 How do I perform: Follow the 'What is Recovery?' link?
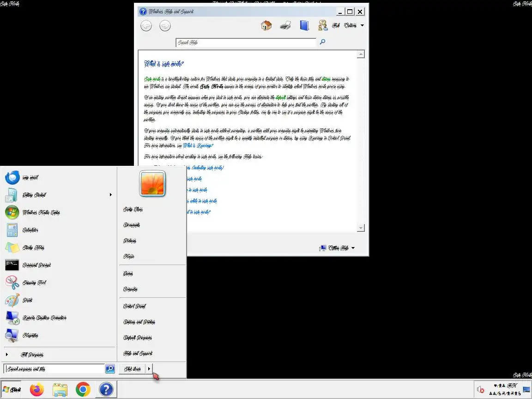coord(198,145)
